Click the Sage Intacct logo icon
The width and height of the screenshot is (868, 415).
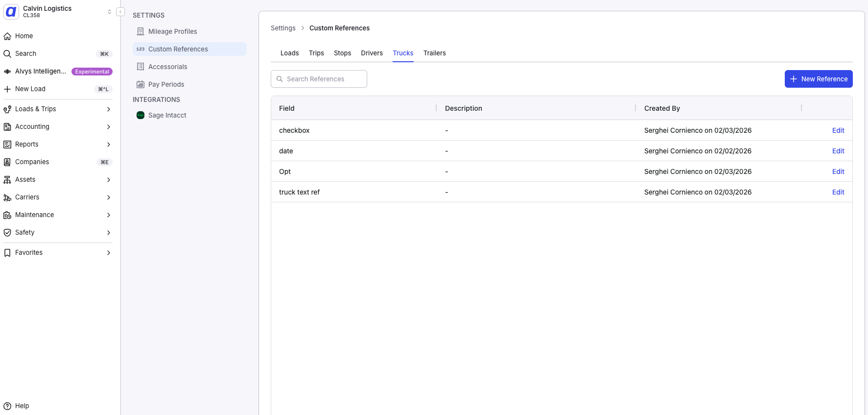pos(141,115)
